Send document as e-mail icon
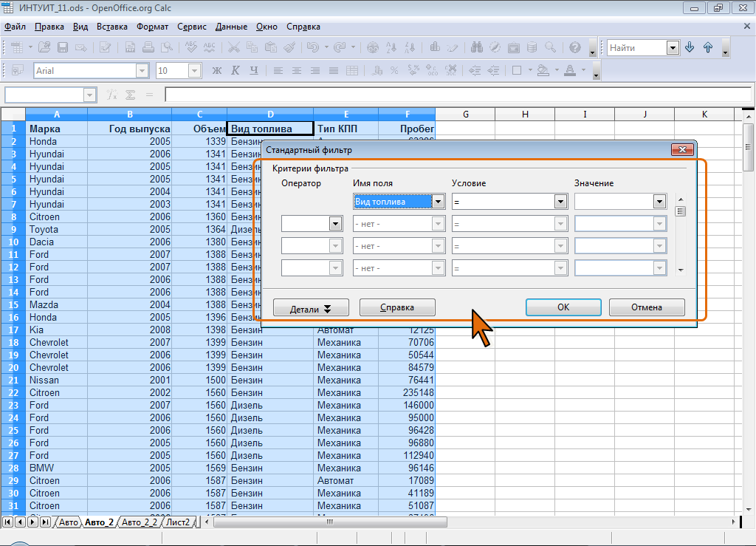 pos(81,47)
